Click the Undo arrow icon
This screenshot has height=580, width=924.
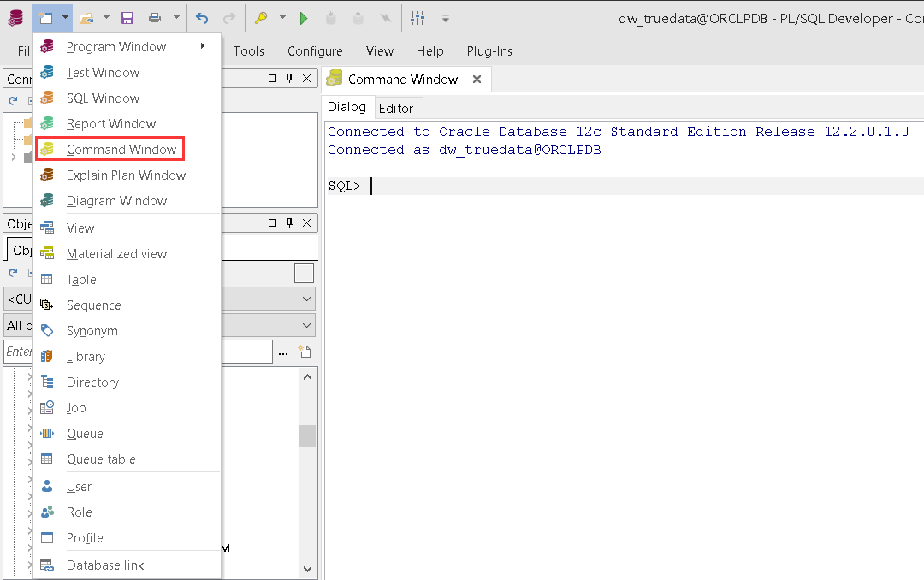(x=202, y=18)
